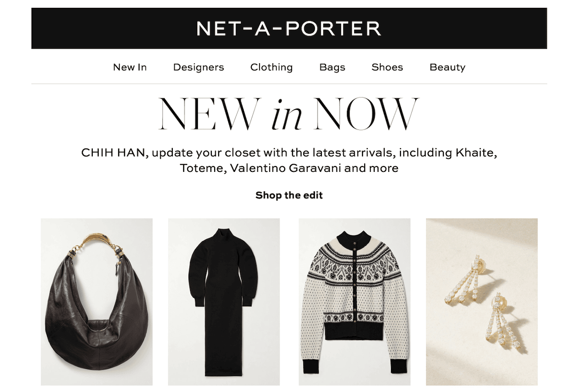The image size is (582, 392).
Task: Click the Shop the edit link
Action: pos(289,196)
